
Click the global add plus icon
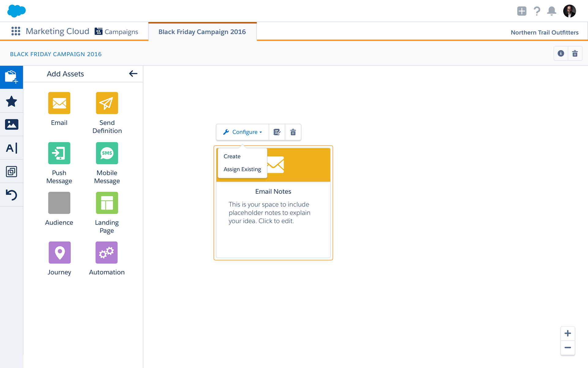(x=522, y=11)
